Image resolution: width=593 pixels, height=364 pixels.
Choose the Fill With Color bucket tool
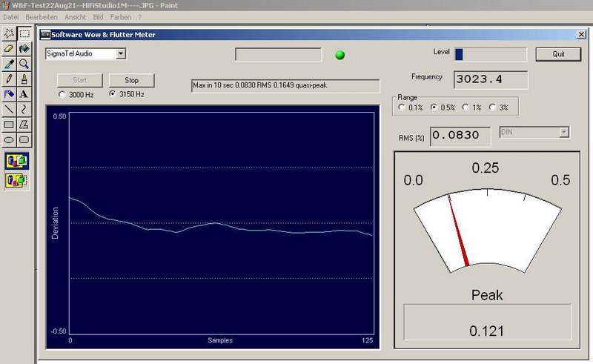click(24, 49)
